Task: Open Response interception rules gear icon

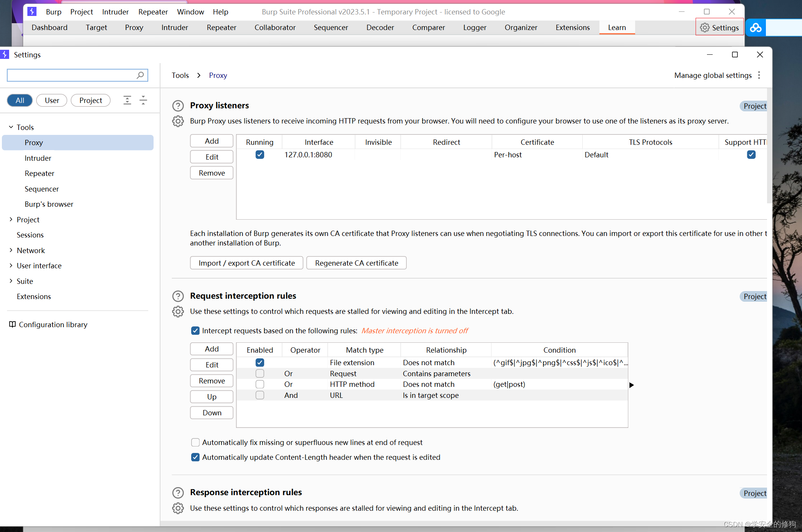Action: point(178,508)
